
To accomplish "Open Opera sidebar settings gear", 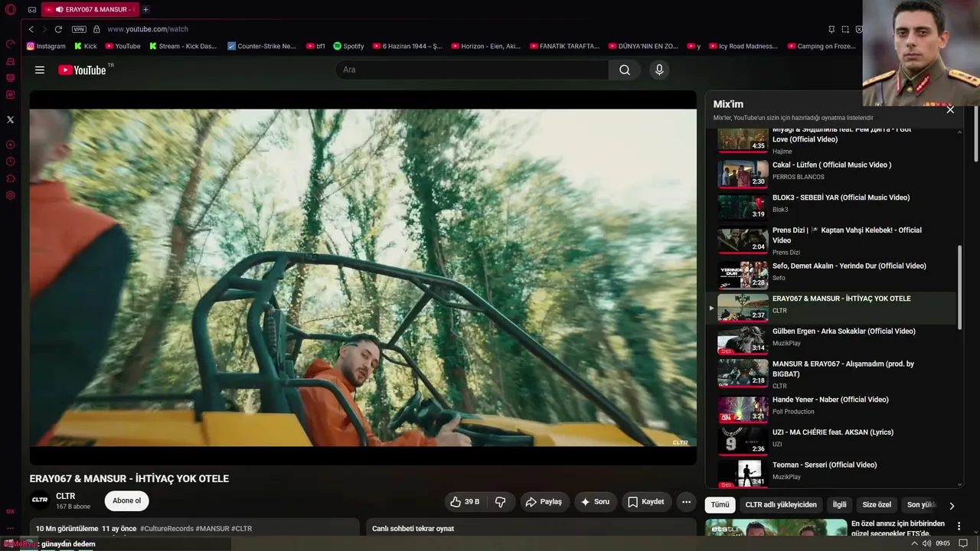I will [10, 195].
